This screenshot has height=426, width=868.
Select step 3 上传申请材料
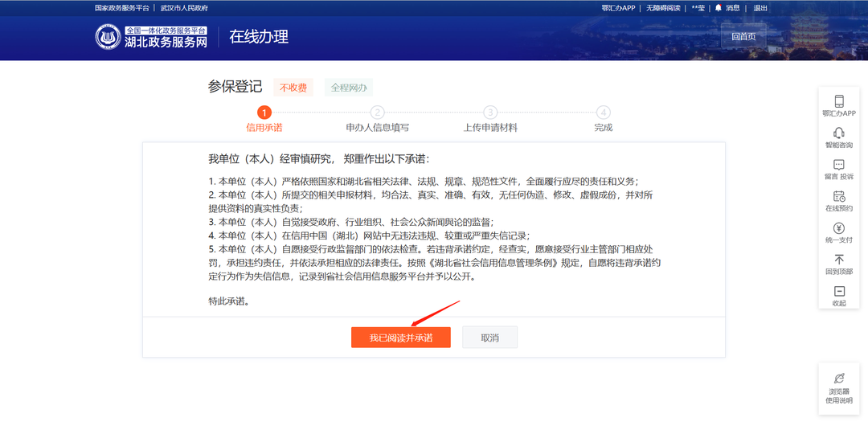click(490, 120)
